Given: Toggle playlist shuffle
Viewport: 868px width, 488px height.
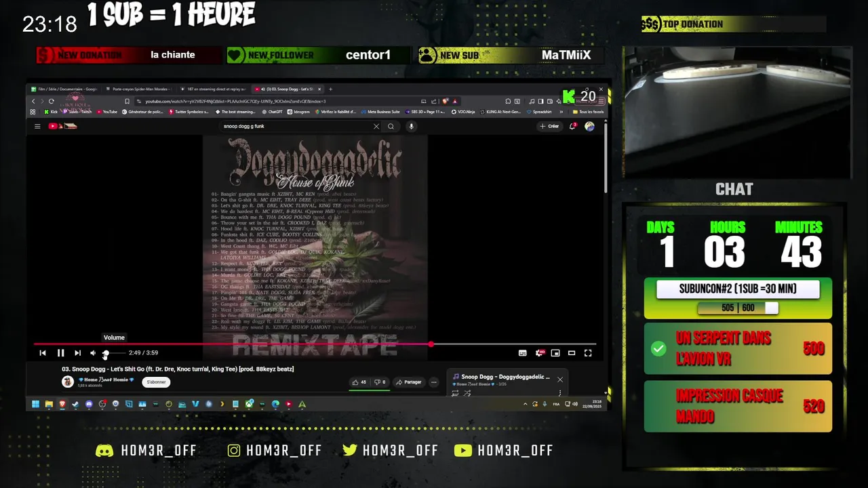Looking at the screenshot, I should click(x=467, y=393).
